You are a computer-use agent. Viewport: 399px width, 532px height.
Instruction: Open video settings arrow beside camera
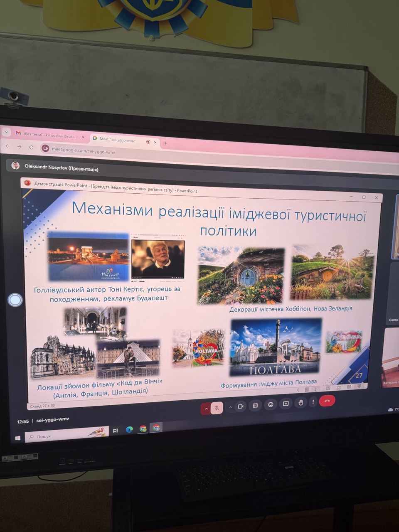(x=230, y=407)
